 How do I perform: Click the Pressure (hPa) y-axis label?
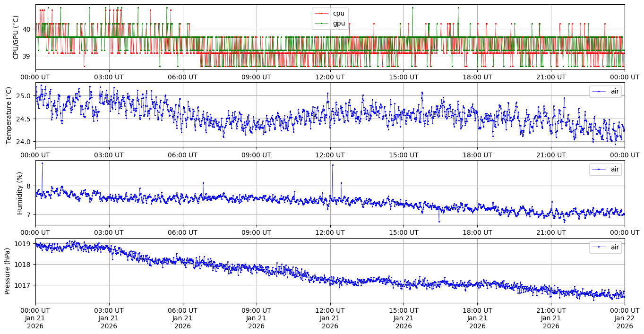click(x=8, y=270)
